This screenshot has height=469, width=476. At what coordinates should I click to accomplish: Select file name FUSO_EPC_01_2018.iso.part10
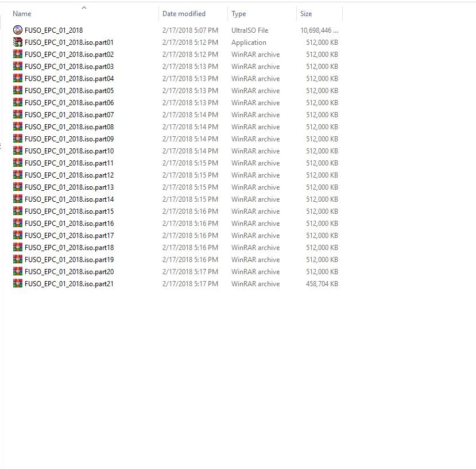point(69,151)
